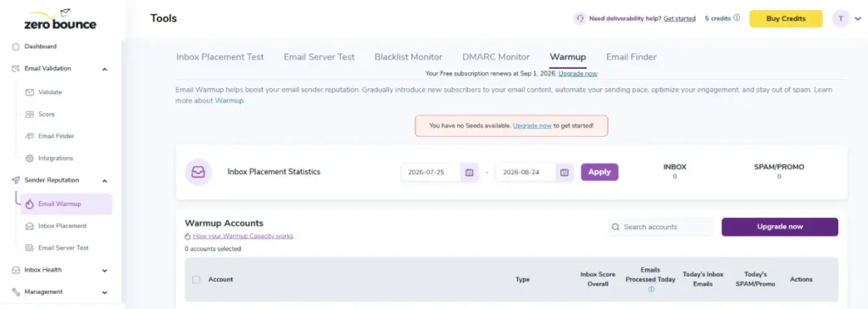Click the Inbox Score Overall column header
The width and height of the screenshot is (868, 309).
coord(598,279)
